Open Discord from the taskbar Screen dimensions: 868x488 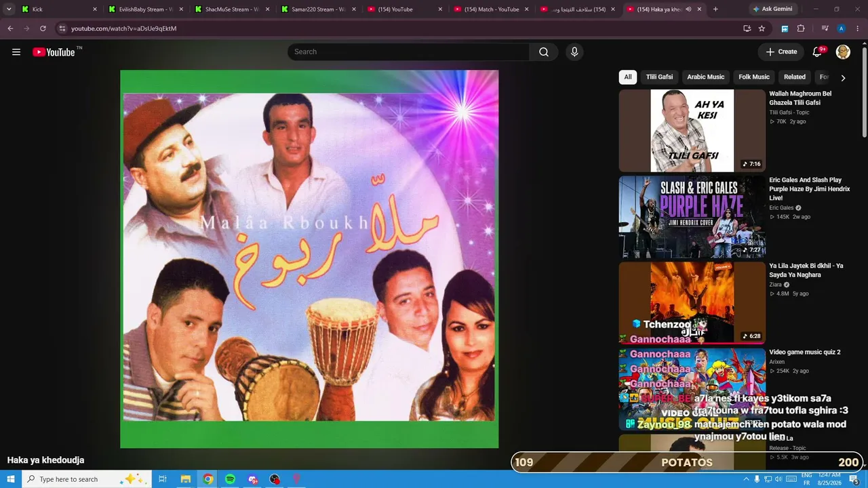[x=253, y=479]
